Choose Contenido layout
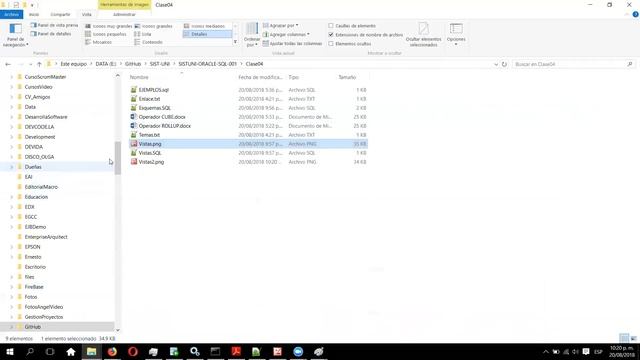The image size is (640, 360). (x=149, y=42)
